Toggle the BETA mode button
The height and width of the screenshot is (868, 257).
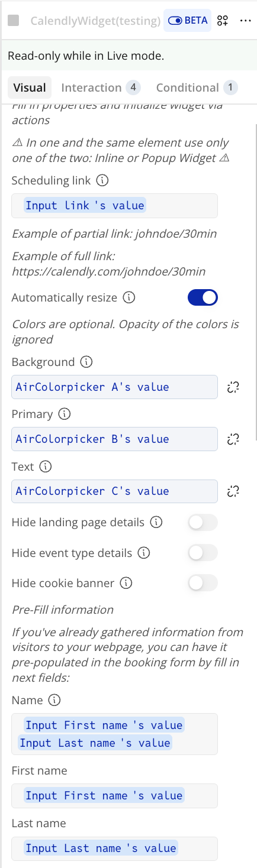tap(187, 21)
